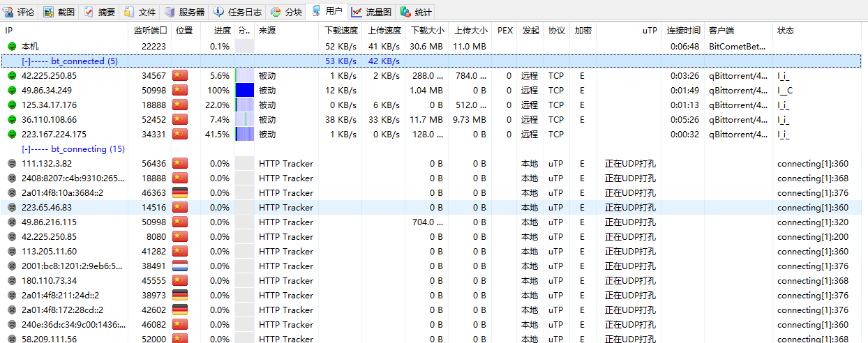Sort by 客户端 column header

pyautogui.click(x=738, y=31)
